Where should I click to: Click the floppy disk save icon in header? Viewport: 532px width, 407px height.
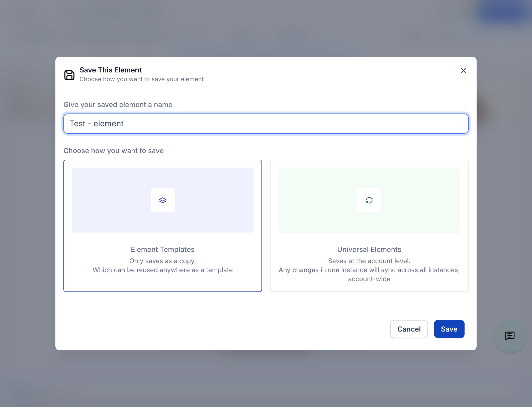(69, 75)
